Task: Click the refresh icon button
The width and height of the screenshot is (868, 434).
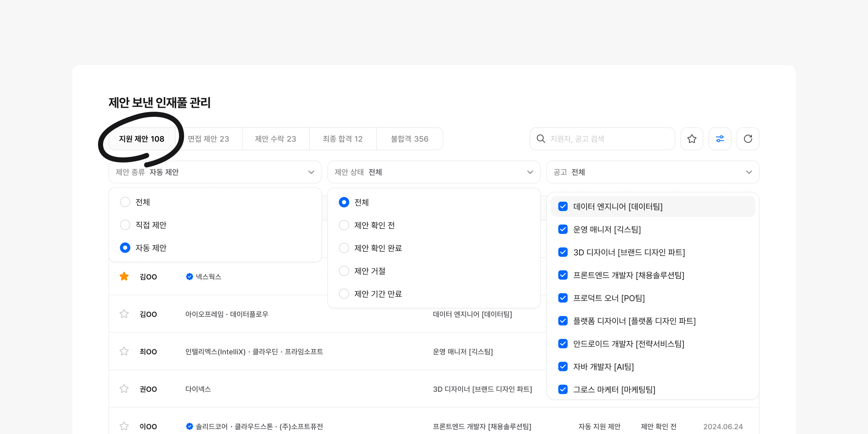Action: (748, 139)
